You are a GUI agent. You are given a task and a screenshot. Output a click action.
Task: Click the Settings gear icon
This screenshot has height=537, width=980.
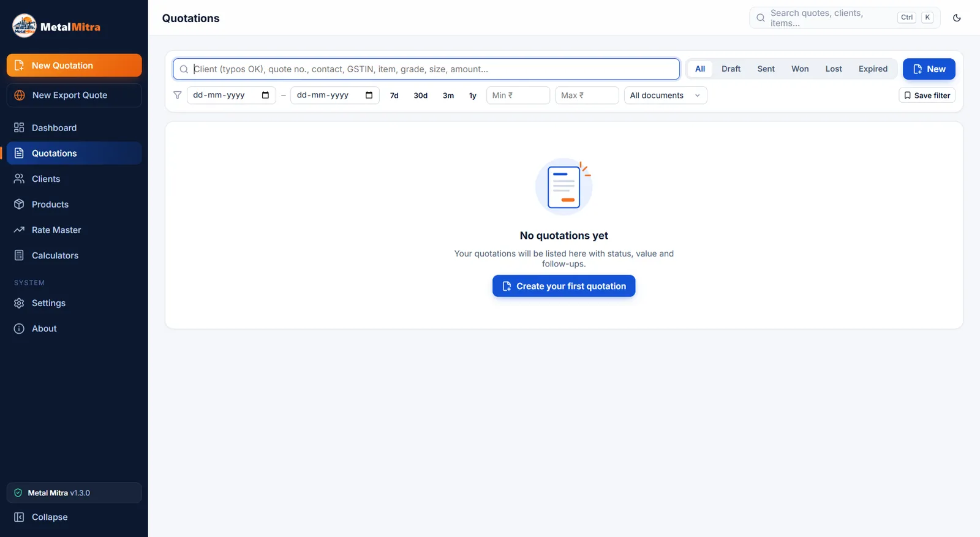tap(19, 303)
